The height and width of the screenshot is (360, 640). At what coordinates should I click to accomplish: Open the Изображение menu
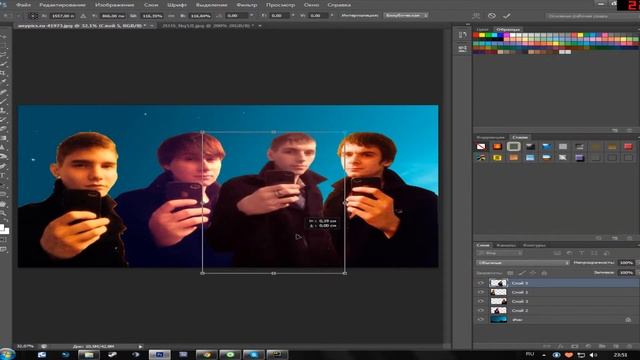tap(114, 5)
